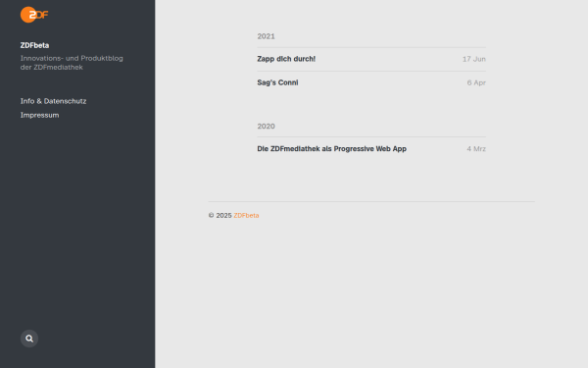Click the 'Innovations- und Produktblog' subtitle text
588x368 pixels.
[72, 58]
